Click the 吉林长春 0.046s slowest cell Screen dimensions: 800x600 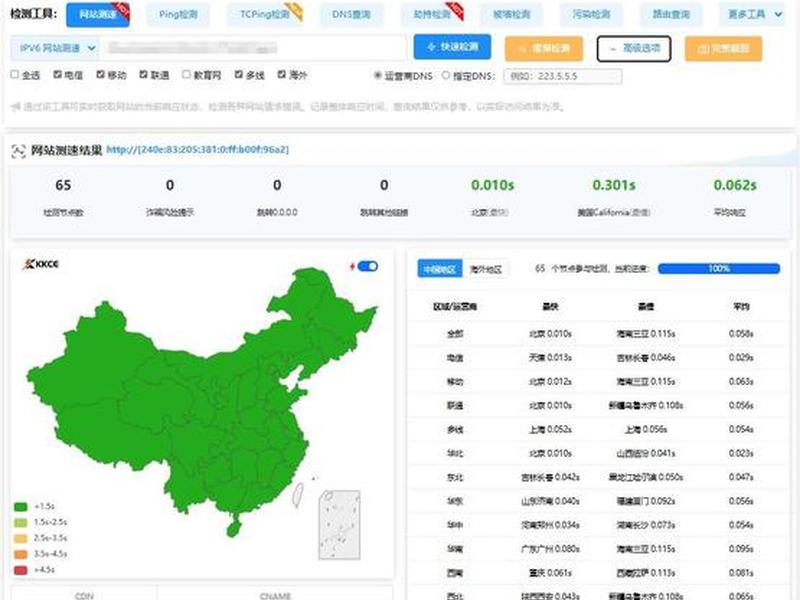coord(646,358)
